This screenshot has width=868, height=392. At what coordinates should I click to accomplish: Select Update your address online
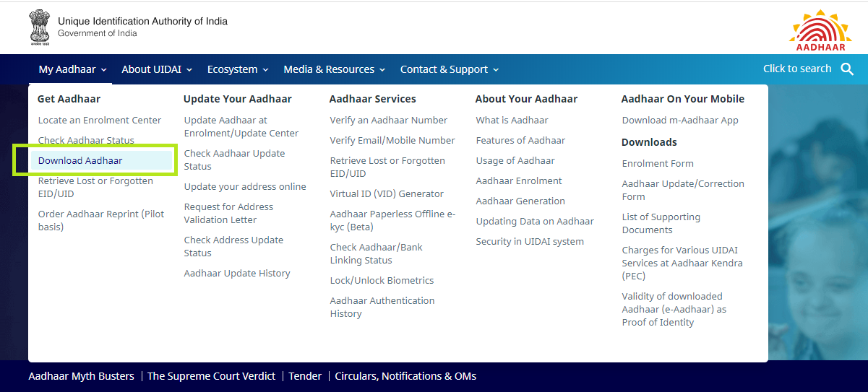click(245, 187)
